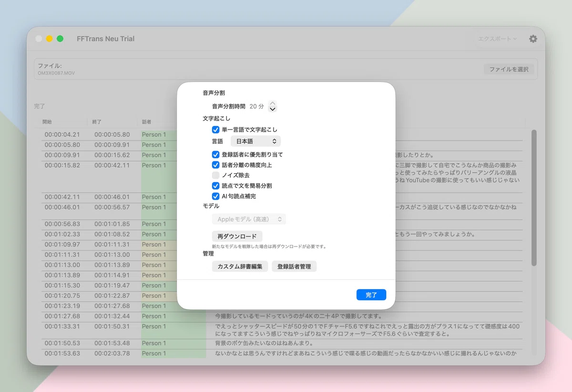The image size is (572, 392).
Task: Open 登録話者管理
Action: (294, 267)
